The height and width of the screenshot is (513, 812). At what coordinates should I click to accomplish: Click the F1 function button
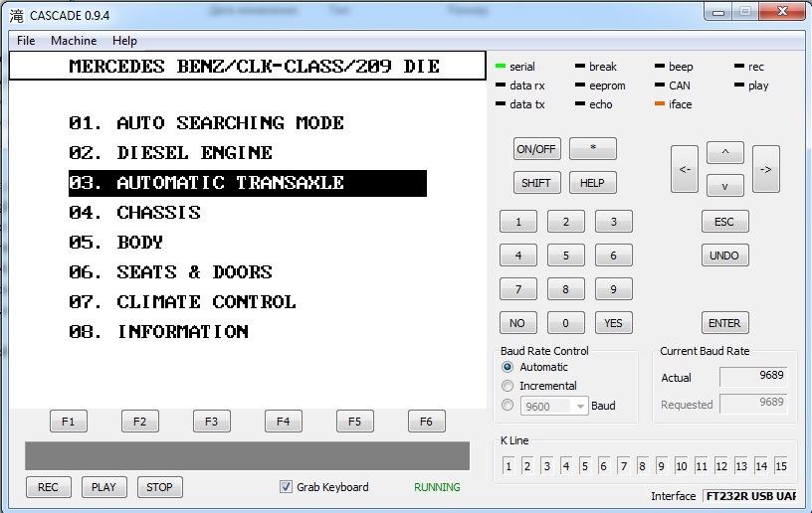(69, 422)
